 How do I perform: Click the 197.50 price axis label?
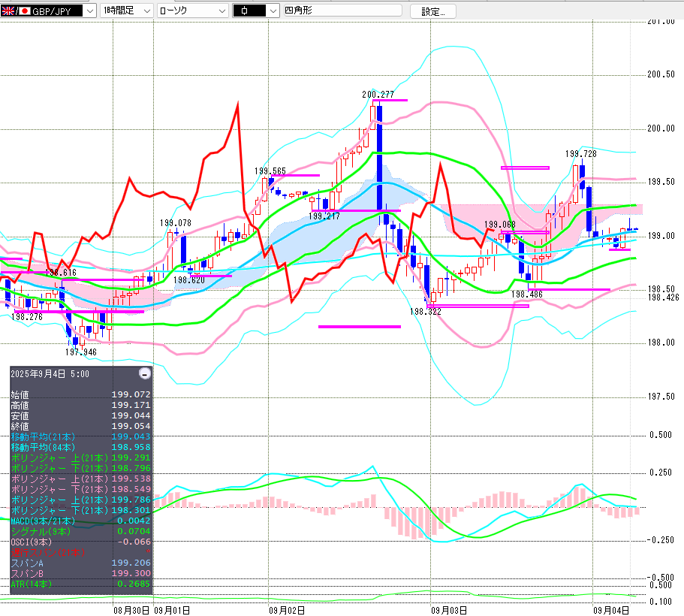pyautogui.click(x=661, y=397)
